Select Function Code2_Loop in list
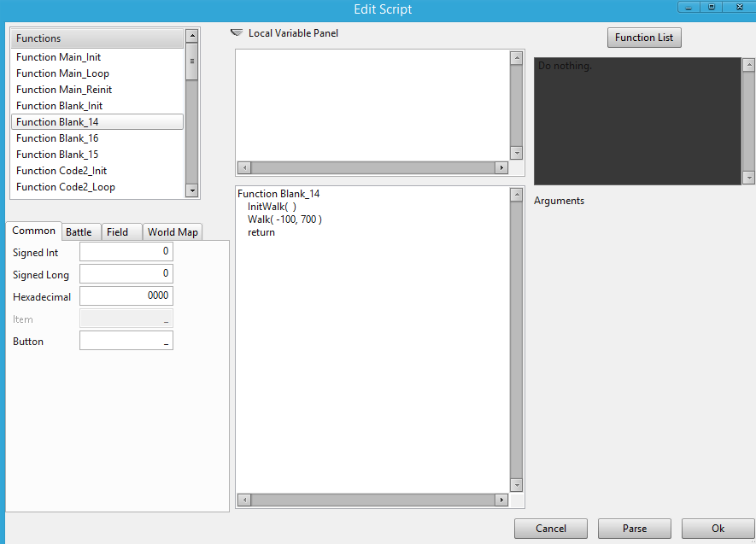Screen dimensions: 756x544 [97, 187]
